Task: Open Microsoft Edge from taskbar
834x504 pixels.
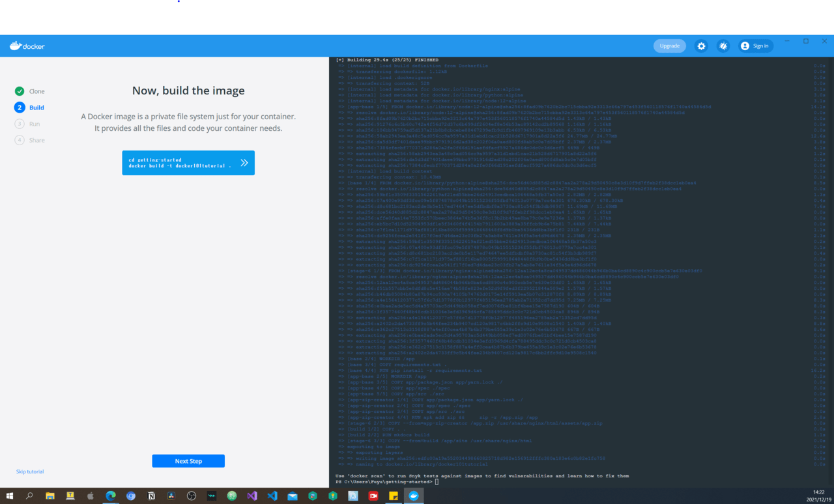Action: point(111,496)
